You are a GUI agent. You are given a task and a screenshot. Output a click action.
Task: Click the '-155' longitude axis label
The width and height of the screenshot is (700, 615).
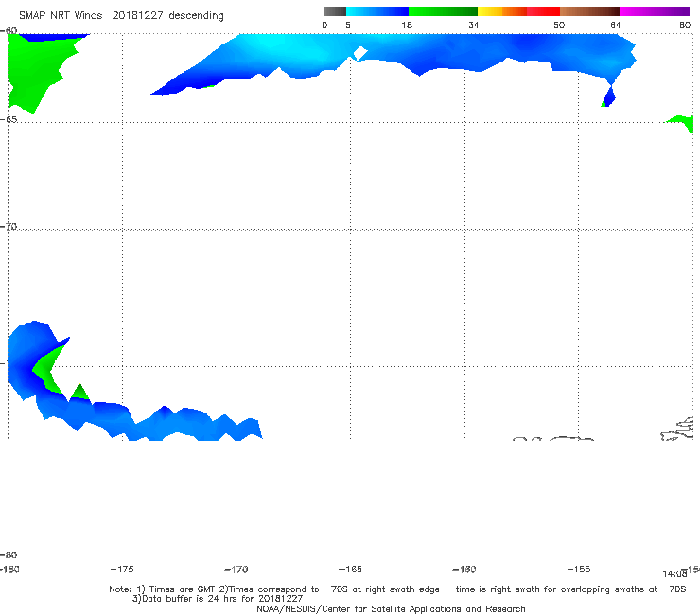(x=579, y=569)
